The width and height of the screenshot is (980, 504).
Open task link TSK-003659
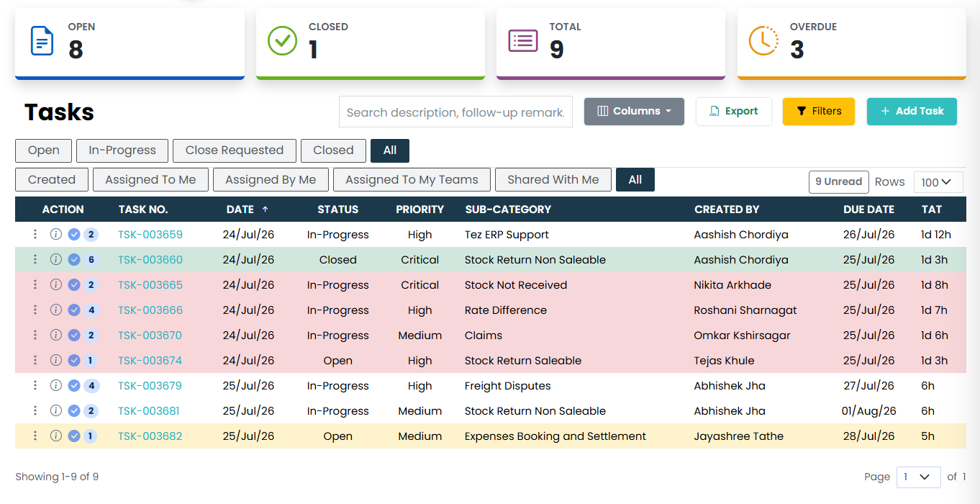150,235
